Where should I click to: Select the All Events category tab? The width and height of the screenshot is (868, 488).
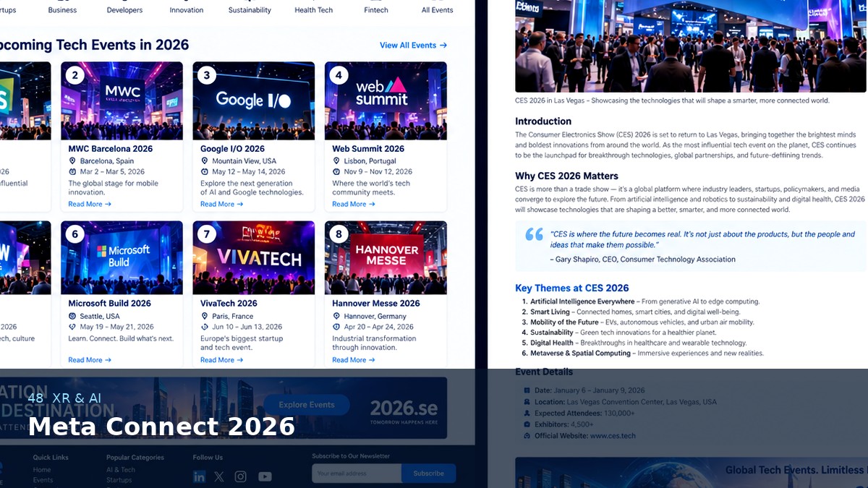coord(437,10)
